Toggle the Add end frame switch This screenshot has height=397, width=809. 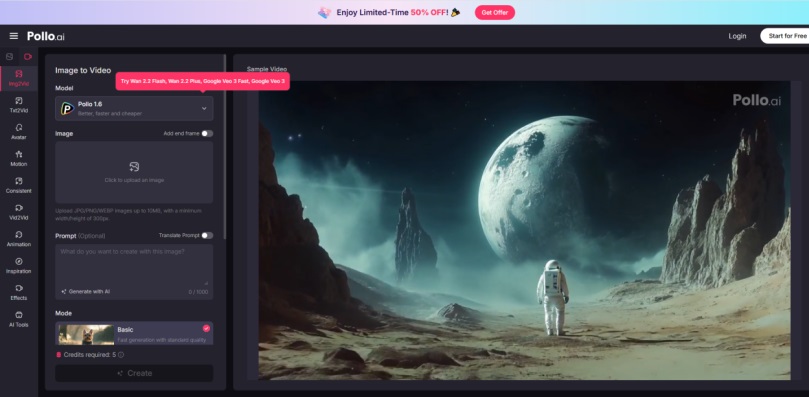[207, 133]
